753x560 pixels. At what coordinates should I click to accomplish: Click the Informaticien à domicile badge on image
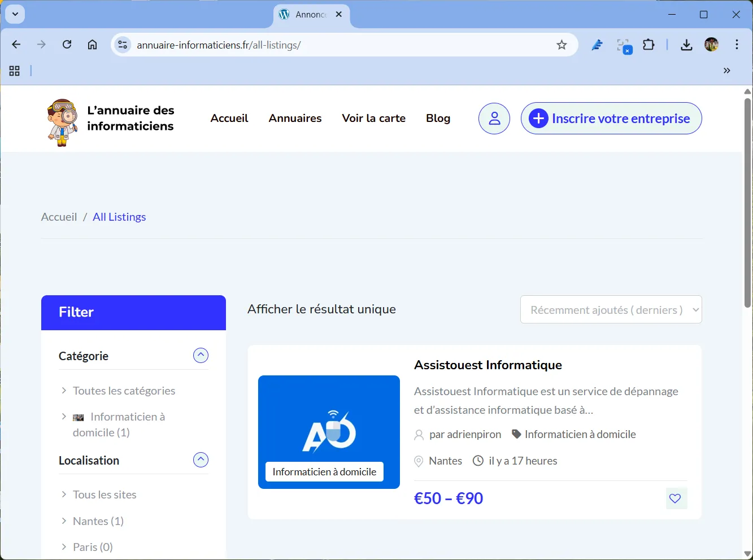[324, 472]
